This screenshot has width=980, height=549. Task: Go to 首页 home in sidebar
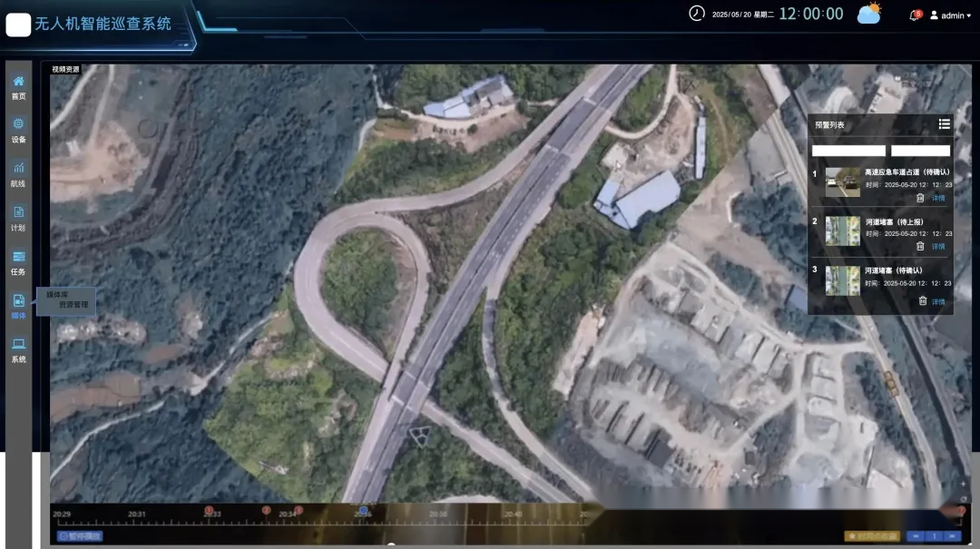18,87
